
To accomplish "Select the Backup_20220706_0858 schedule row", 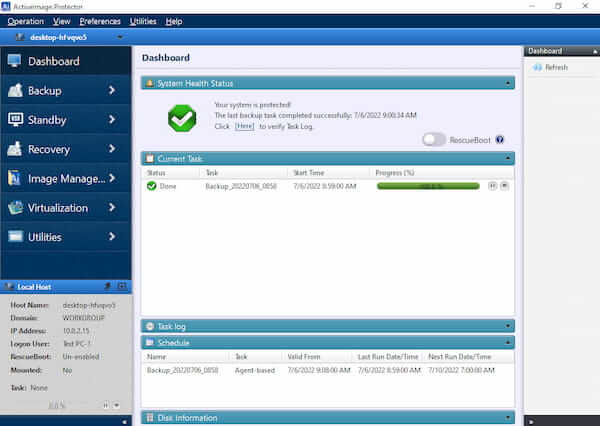I will click(x=183, y=370).
